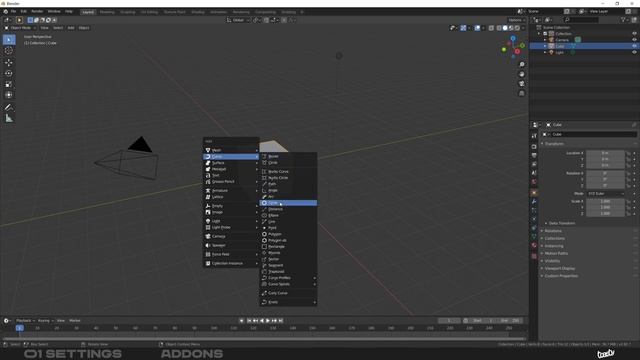Open Collection Instance submenu
Viewport: 640px width, 360px height.
point(231,263)
